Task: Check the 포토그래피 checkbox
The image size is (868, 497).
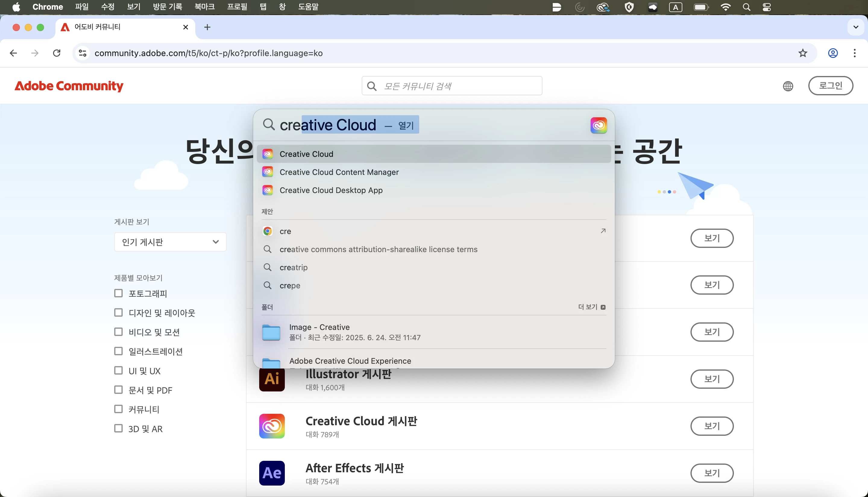Action: tap(118, 293)
